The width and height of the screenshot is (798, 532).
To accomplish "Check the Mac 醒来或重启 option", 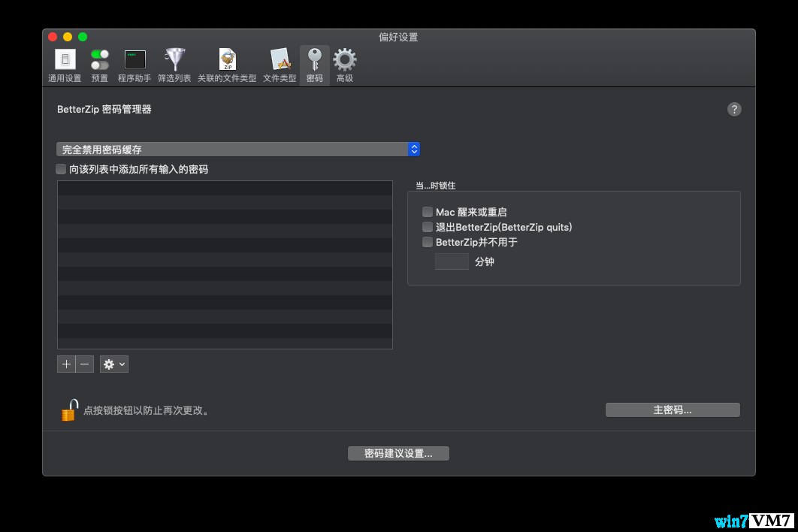I will coord(428,212).
